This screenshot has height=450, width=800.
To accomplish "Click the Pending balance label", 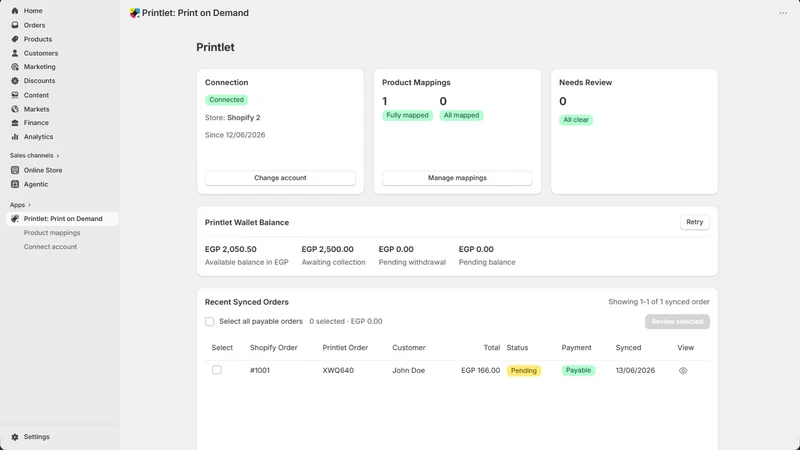I will [487, 262].
